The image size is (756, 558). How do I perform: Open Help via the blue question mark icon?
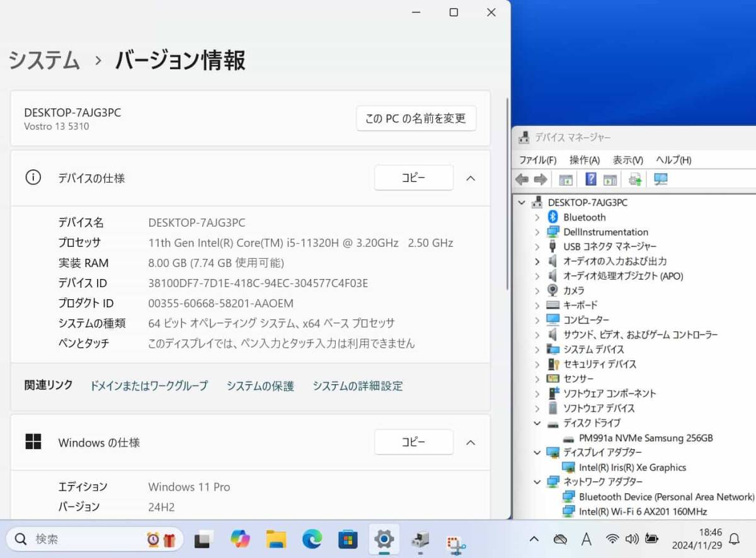(x=590, y=179)
